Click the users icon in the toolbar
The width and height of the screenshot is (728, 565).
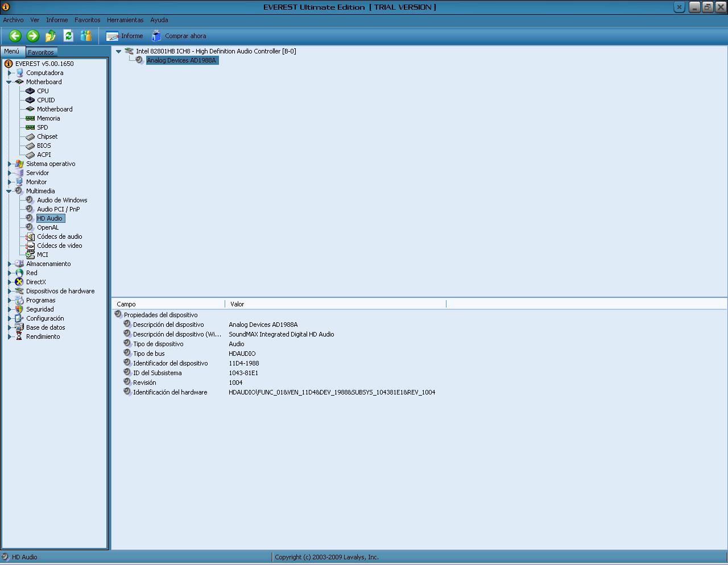[x=86, y=36]
